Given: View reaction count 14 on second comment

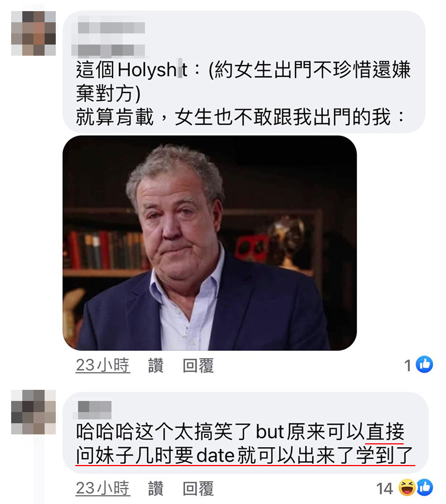Looking at the screenshot, I should pyautogui.click(x=385, y=488).
